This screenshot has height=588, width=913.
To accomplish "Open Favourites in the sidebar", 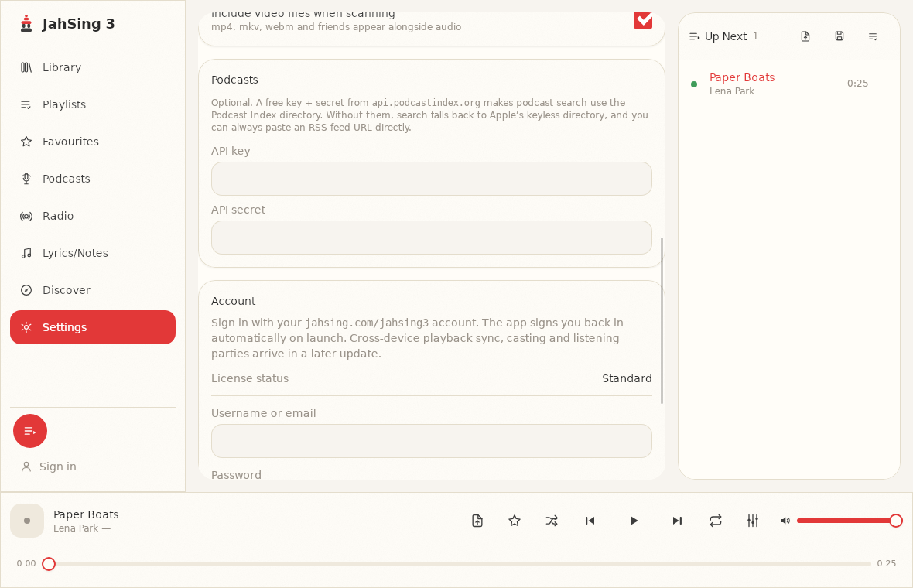I will 93,142.
